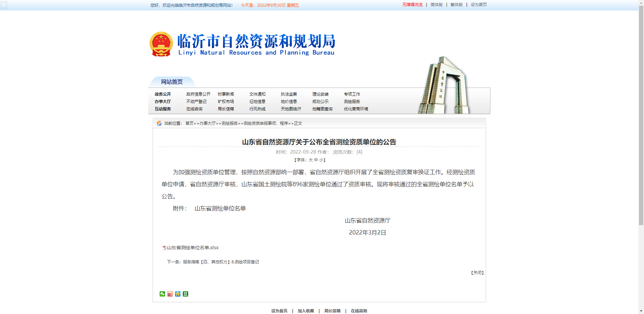Click the Linyi Natural Resources Bureau logo emblem
Image resolution: width=644 pixels, height=314 pixels.
coord(161,44)
